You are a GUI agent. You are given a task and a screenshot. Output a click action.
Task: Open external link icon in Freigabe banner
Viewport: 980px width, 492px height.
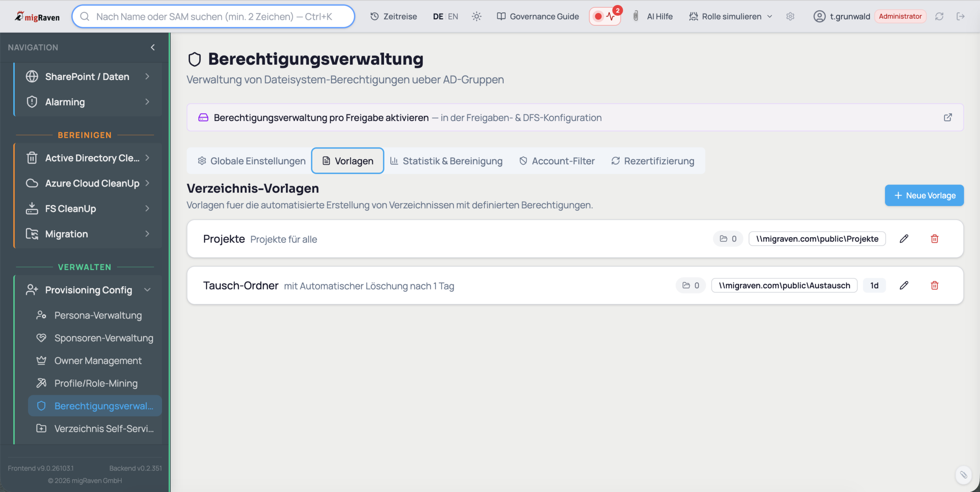click(x=948, y=118)
